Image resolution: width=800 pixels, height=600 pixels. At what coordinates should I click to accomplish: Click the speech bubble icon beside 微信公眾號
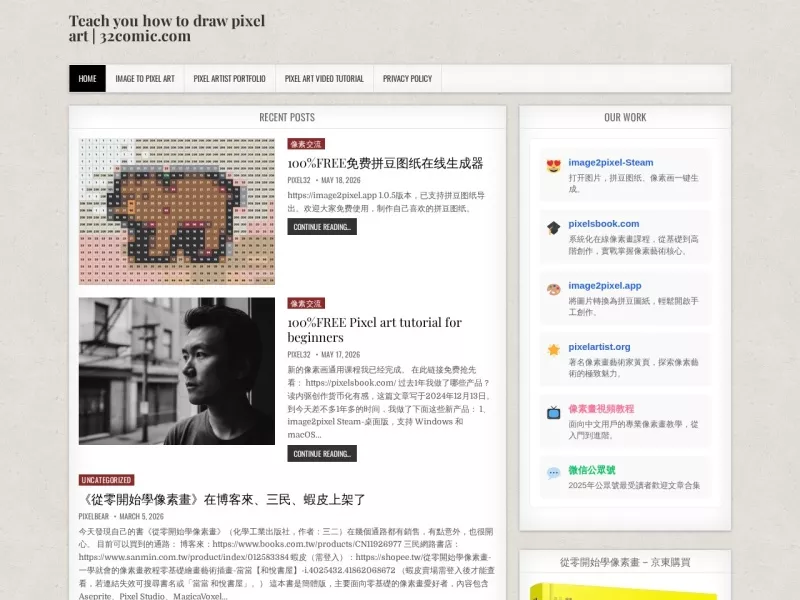click(x=554, y=473)
